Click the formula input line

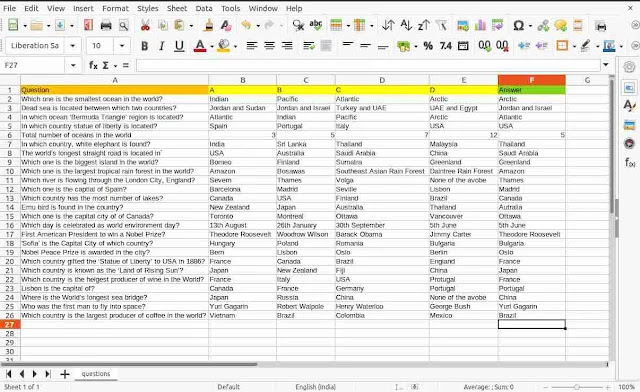368,65
